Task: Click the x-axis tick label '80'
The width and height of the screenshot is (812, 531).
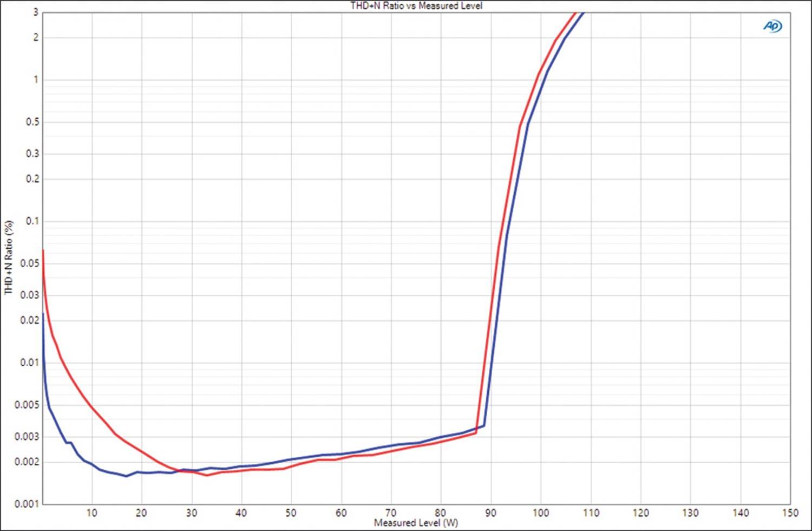Action: click(441, 513)
